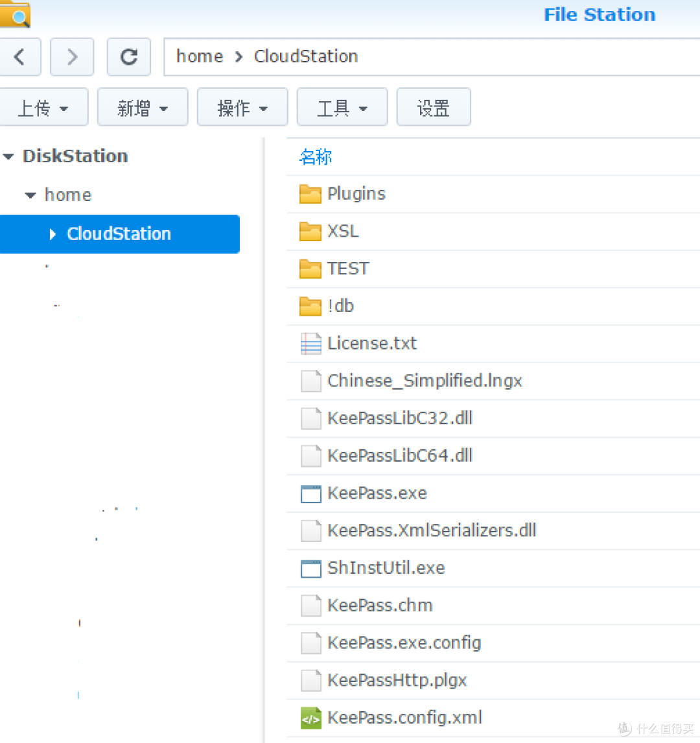
Task: Go back with the left arrow button
Action: tap(20, 57)
